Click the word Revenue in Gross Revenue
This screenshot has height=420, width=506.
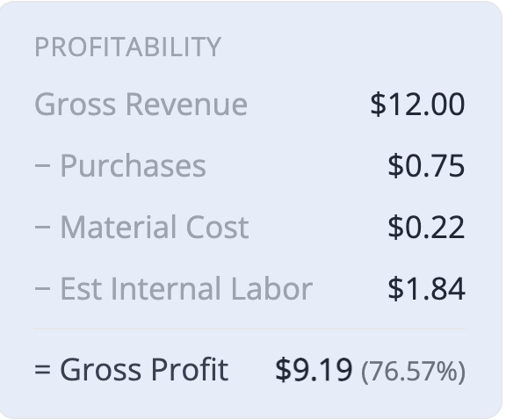pos(186,104)
